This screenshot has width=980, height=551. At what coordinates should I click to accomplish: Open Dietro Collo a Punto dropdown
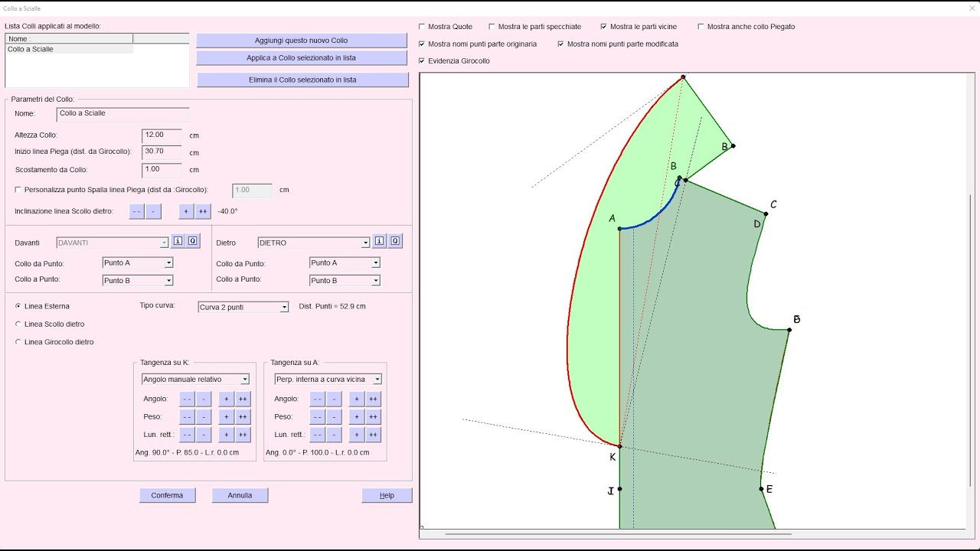(345, 280)
